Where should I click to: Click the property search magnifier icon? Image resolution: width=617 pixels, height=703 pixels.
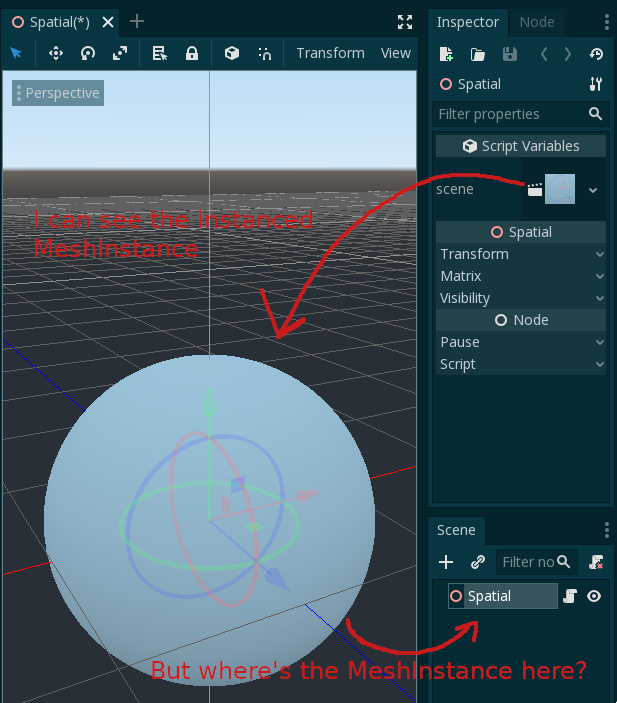click(x=595, y=114)
